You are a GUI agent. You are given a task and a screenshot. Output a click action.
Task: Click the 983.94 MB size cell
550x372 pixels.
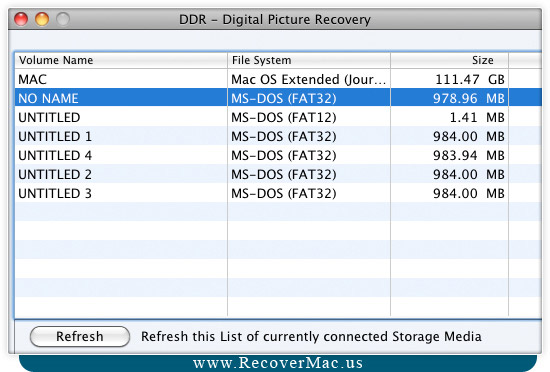(469, 155)
